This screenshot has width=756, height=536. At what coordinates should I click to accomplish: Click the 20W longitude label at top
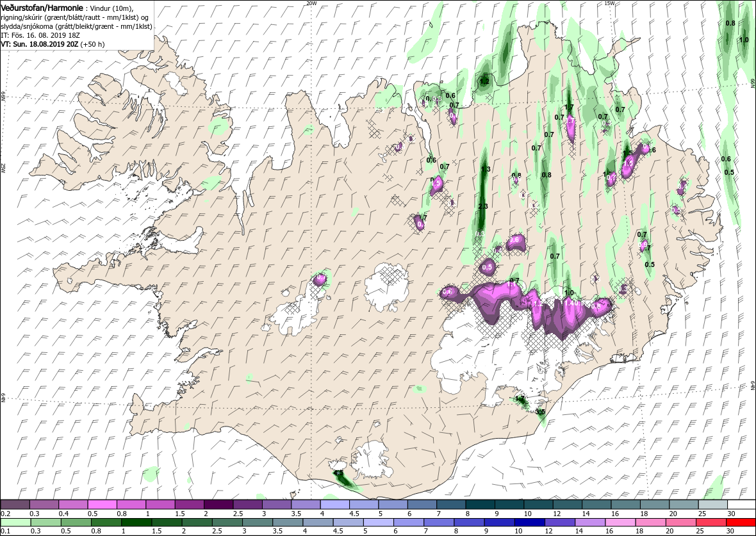(x=312, y=3)
